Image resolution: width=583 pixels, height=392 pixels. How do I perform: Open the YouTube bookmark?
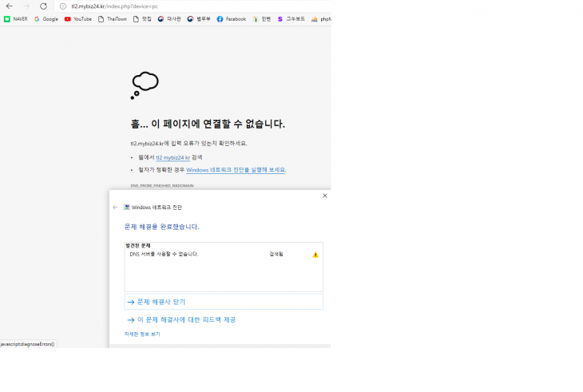(78, 19)
